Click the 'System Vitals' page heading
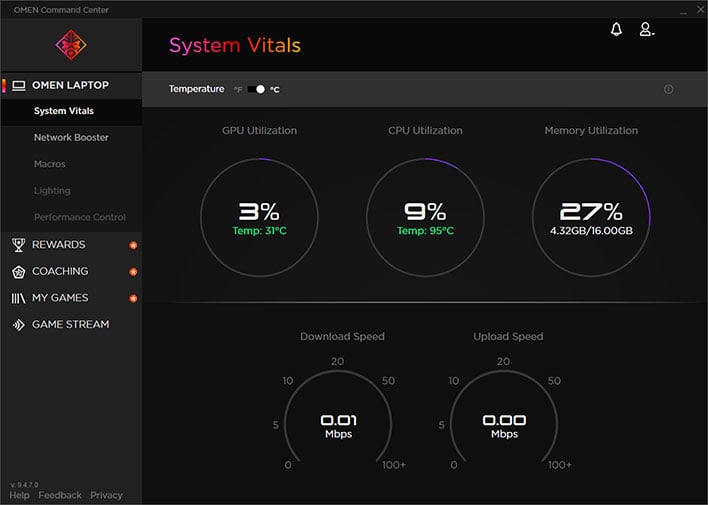 (x=235, y=46)
